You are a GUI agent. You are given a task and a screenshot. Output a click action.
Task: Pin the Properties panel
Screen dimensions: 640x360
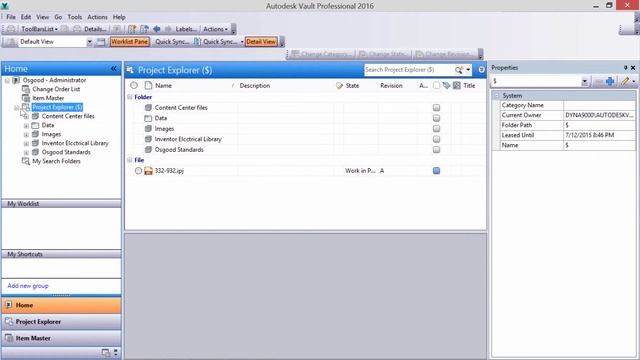click(625, 68)
